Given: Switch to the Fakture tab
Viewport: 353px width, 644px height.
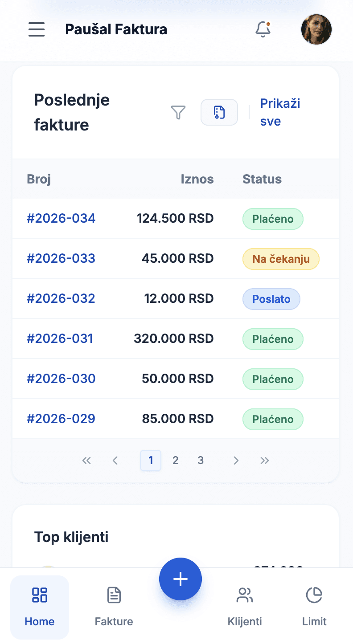Looking at the screenshot, I should click(x=114, y=607).
